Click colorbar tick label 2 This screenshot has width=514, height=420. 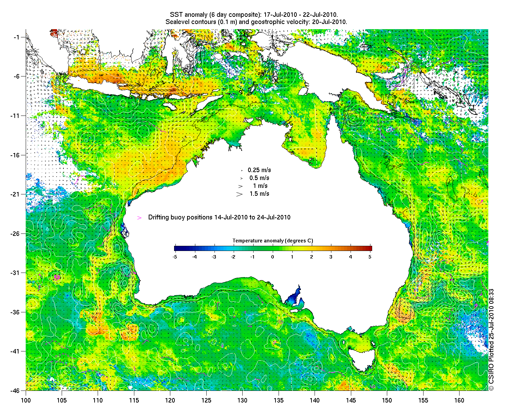click(x=311, y=257)
